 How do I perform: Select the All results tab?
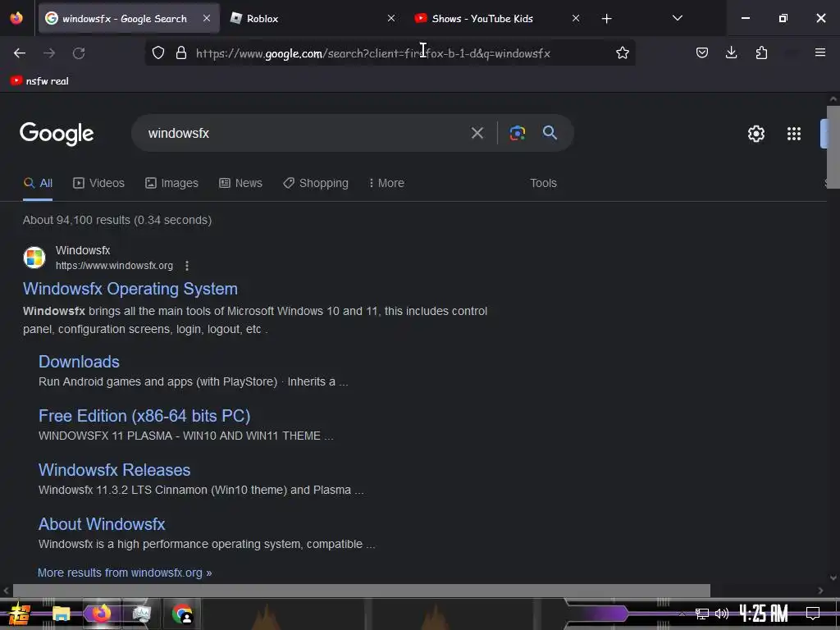click(x=38, y=183)
